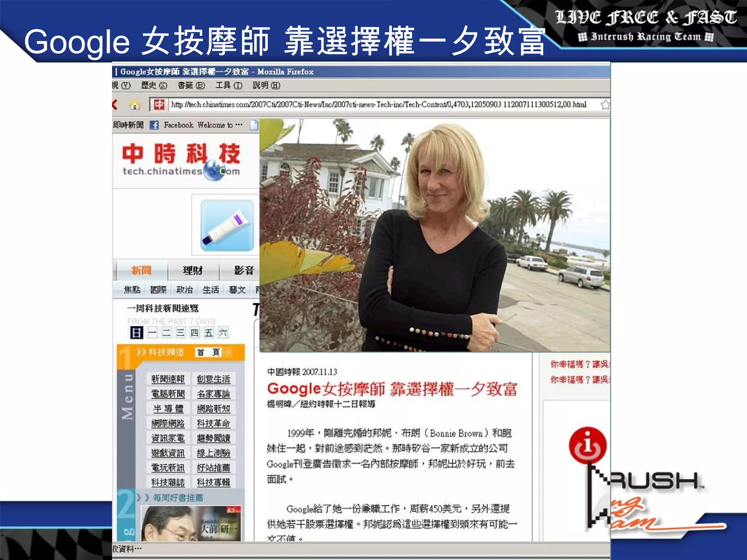
Task: Open the 線上測驗 menu link
Action: coord(213,453)
